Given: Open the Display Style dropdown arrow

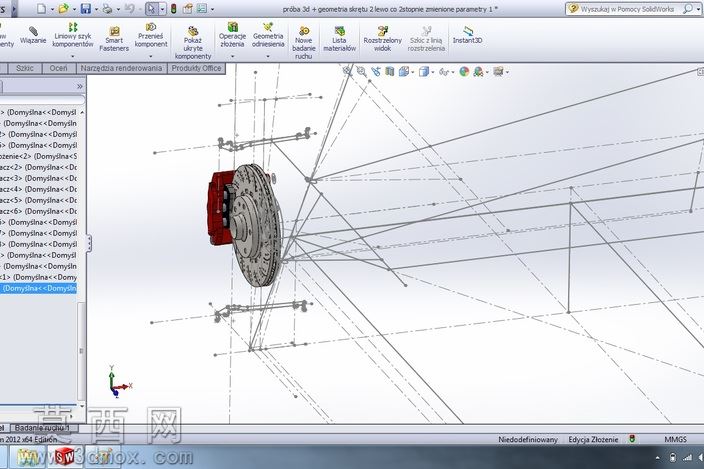Looking at the screenshot, I should tap(432, 72).
